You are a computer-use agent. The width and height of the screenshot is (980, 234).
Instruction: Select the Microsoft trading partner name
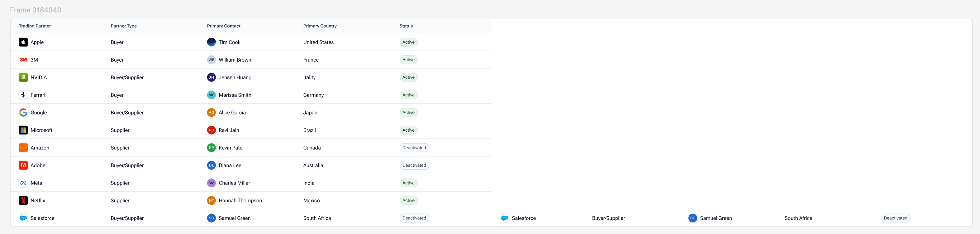tap(41, 130)
